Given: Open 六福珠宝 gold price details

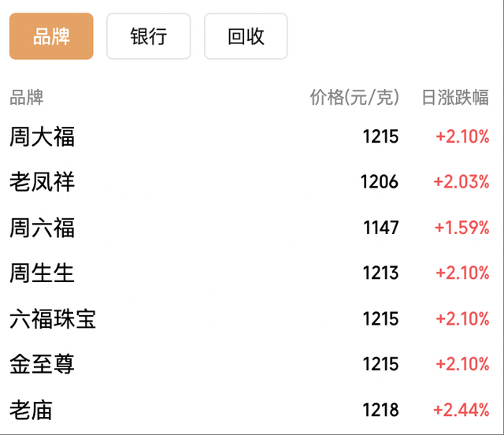Looking at the screenshot, I should coord(53,319).
